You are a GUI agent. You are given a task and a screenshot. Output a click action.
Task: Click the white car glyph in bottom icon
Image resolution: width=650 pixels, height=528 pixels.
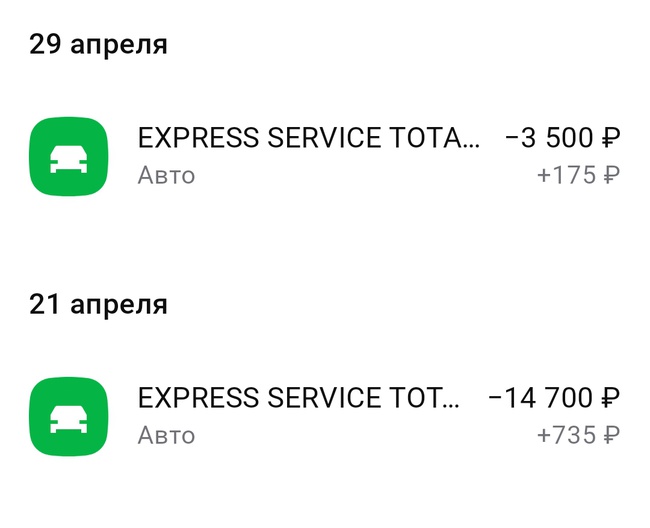(x=68, y=419)
